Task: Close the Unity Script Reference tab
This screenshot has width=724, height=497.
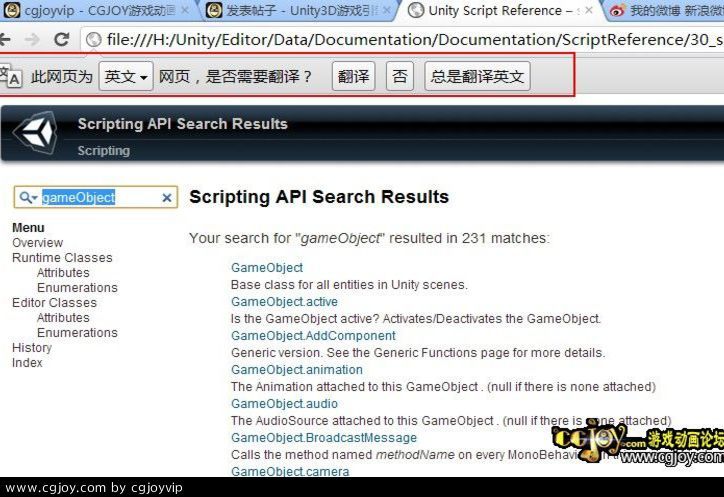Action: coord(589,10)
